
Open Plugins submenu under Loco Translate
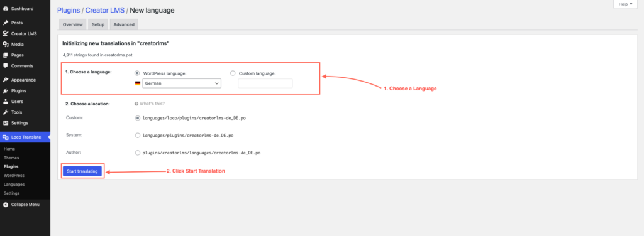pyautogui.click(x=11, y=167)
